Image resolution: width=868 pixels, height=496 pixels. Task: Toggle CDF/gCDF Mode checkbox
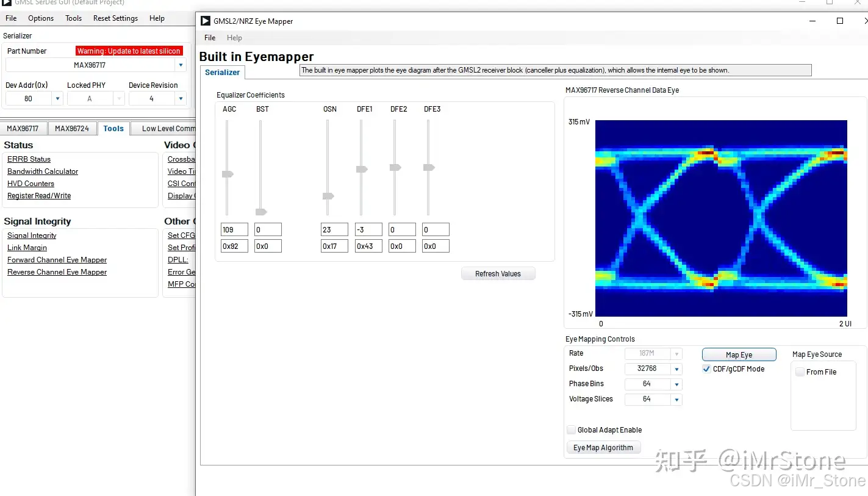(706, 369)
